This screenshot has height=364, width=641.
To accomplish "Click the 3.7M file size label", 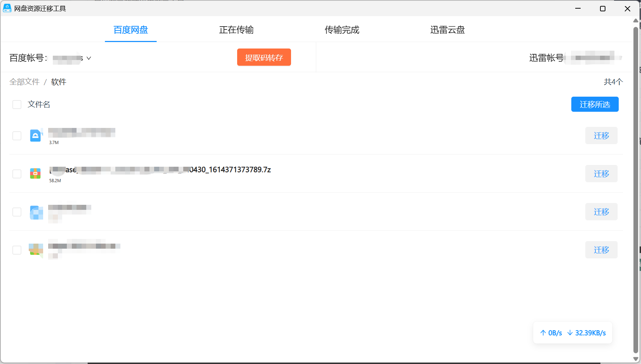I will (x=54, y=143).
